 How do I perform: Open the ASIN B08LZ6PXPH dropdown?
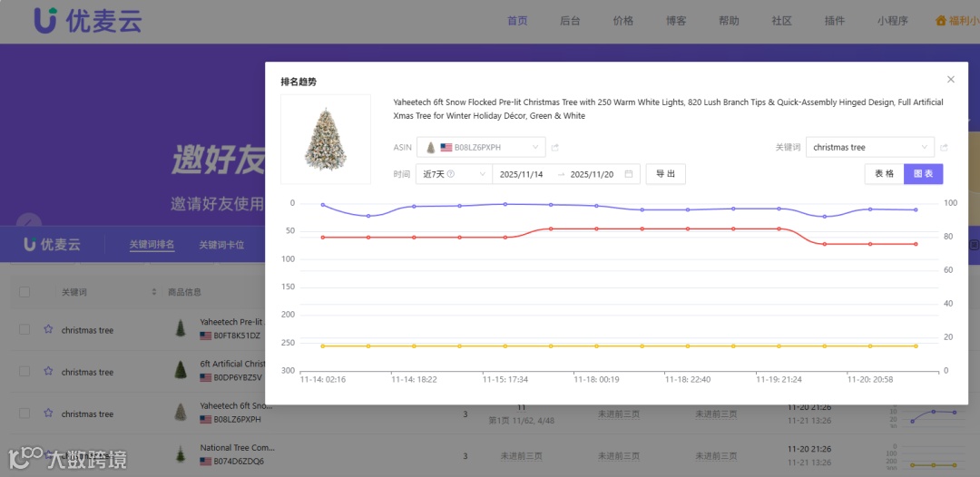[x=481, y=147]
